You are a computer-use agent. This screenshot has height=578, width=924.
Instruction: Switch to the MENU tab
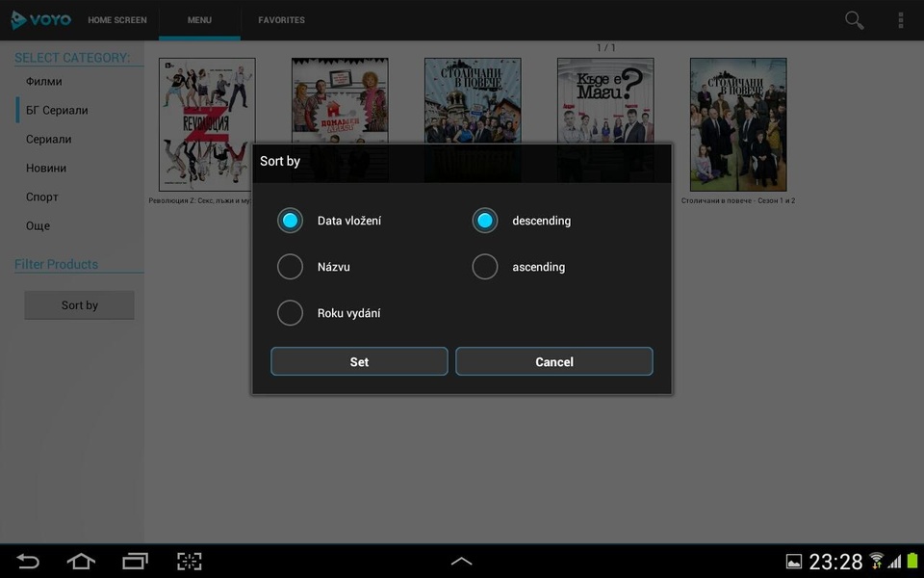[x=199, y=20]
